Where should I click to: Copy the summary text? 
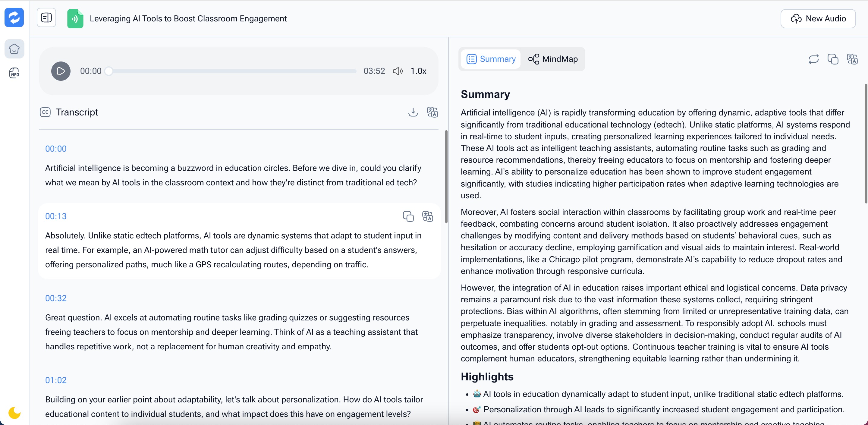point(833,59)
